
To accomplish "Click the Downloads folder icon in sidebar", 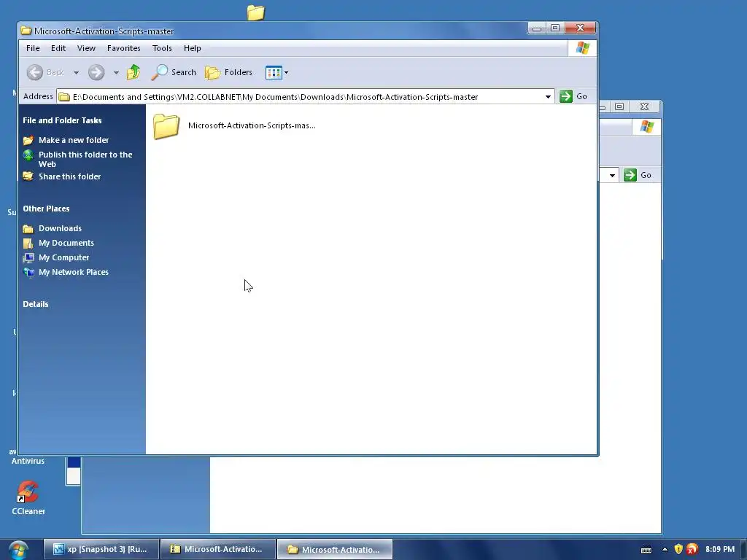I will (x=28, y=228).
